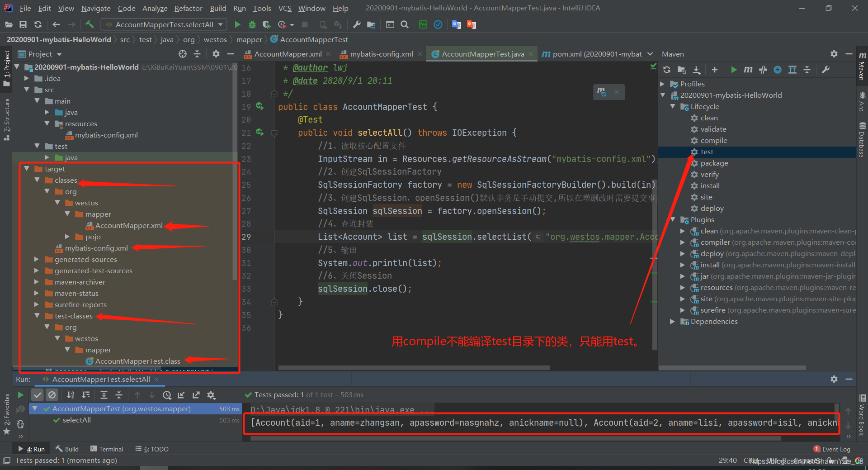
Task: Expand all test results in Run panel
Action: (x=104, y=395)
